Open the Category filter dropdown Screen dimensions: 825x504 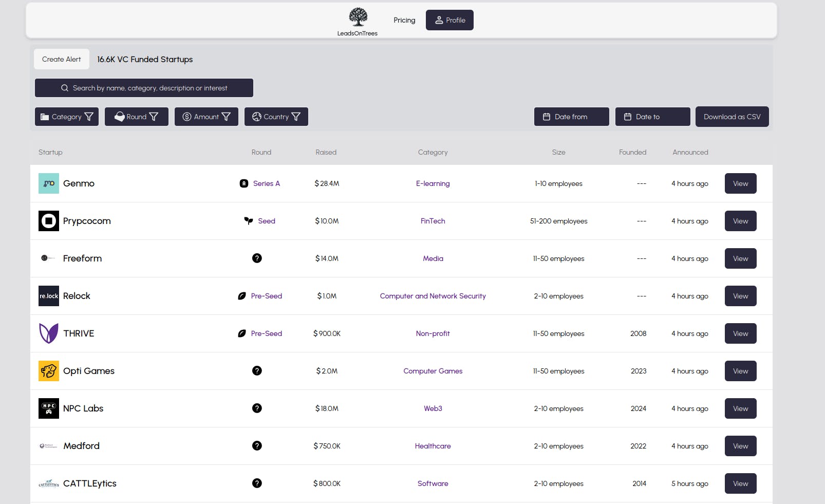click(67, 117)
